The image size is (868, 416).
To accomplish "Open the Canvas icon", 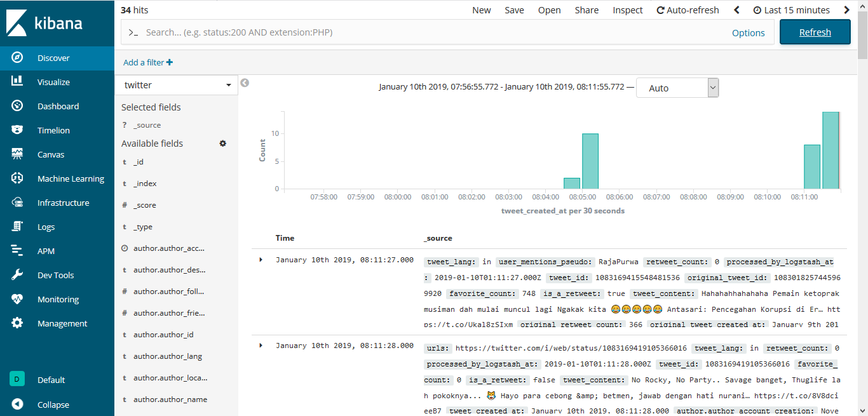I will coord(17,154).
